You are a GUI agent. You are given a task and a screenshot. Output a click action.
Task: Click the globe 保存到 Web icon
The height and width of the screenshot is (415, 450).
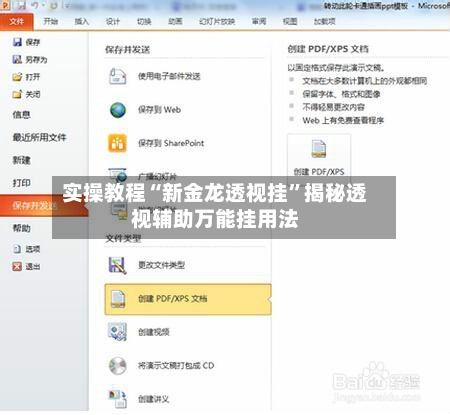point(118,110)
